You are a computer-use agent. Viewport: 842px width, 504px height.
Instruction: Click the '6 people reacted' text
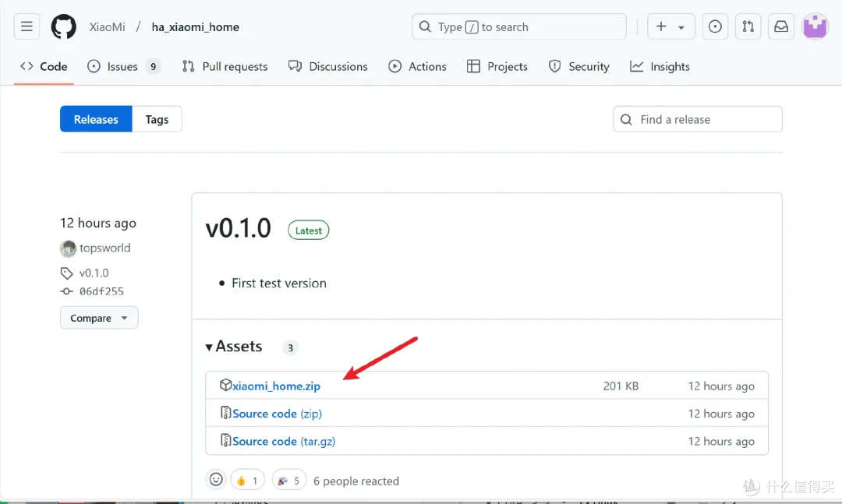(356, 481)
